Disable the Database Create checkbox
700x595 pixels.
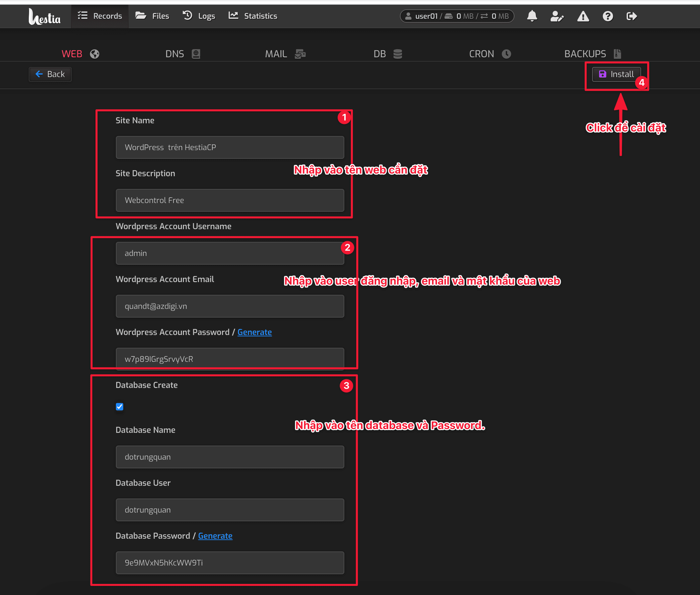[119, 406]
